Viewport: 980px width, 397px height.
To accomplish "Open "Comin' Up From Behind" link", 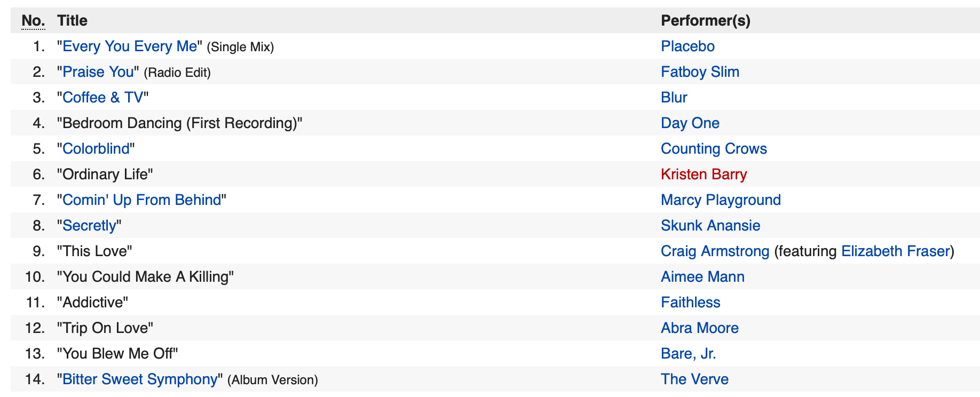I will pos(141,200).
